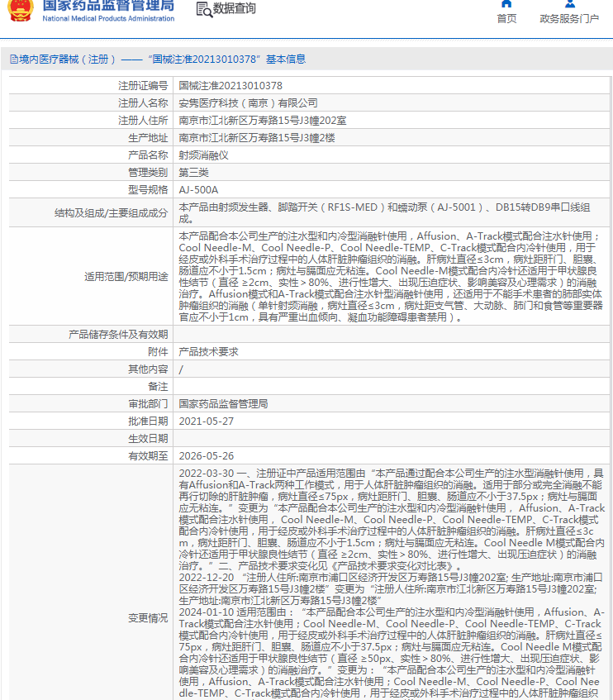This screenshot has width=613, height=700.
Task: Click the 生效日期 label
Action: [148, 439]
